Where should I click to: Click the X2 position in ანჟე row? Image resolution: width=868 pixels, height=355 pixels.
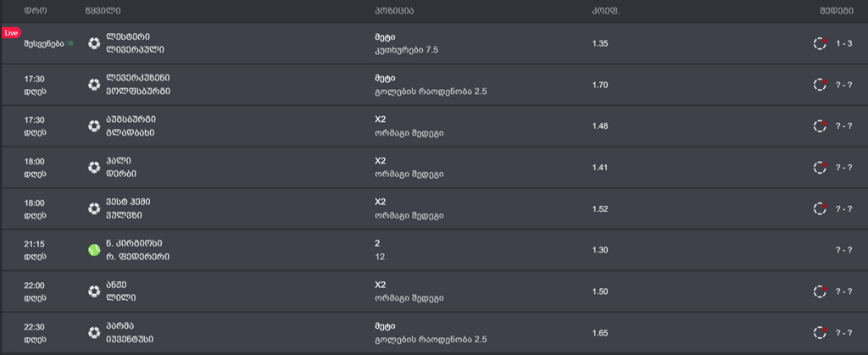click(381, 285)
